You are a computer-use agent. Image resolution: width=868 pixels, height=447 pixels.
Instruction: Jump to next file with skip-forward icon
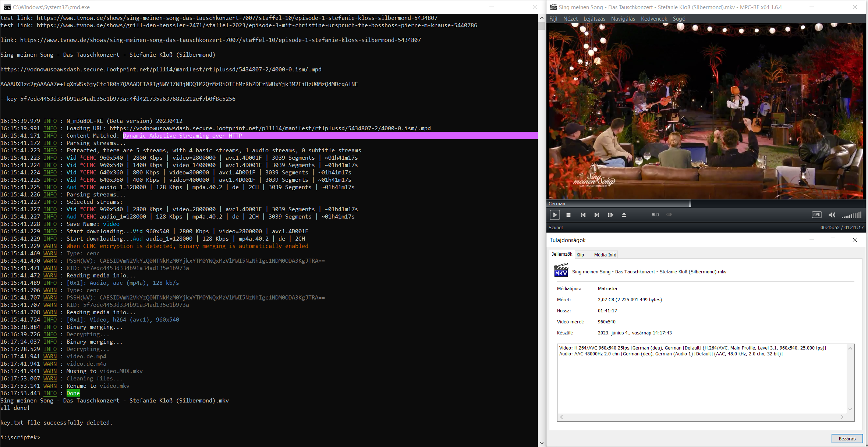[596, 215]
